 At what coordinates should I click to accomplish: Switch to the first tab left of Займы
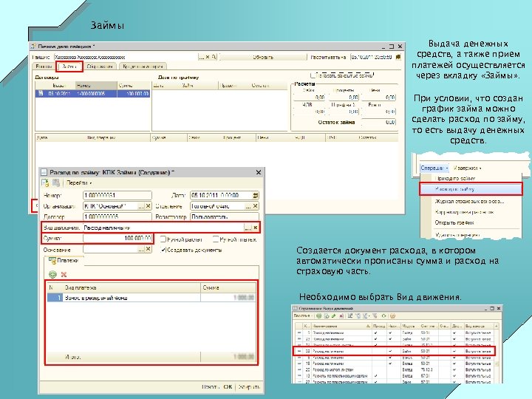[44, 66]
